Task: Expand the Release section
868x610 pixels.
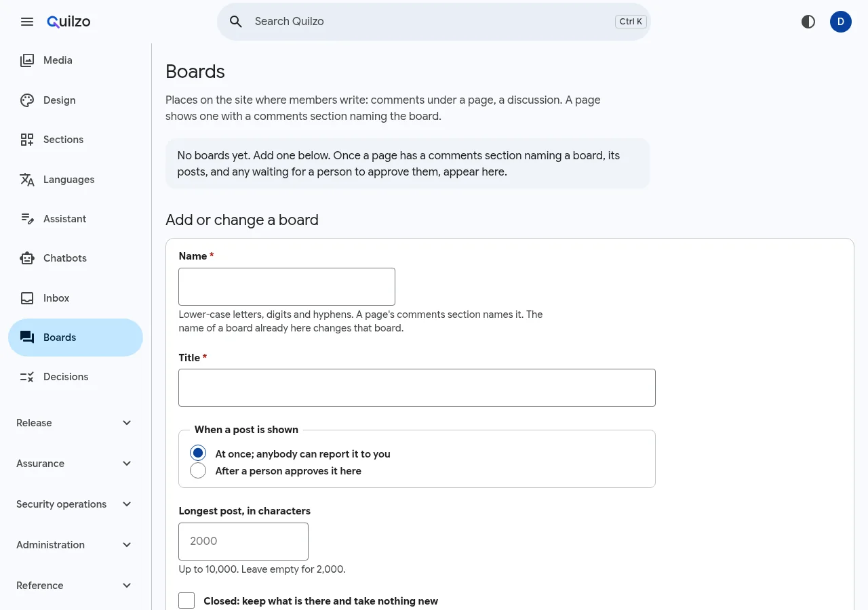Action: click(x=75, y=423)
